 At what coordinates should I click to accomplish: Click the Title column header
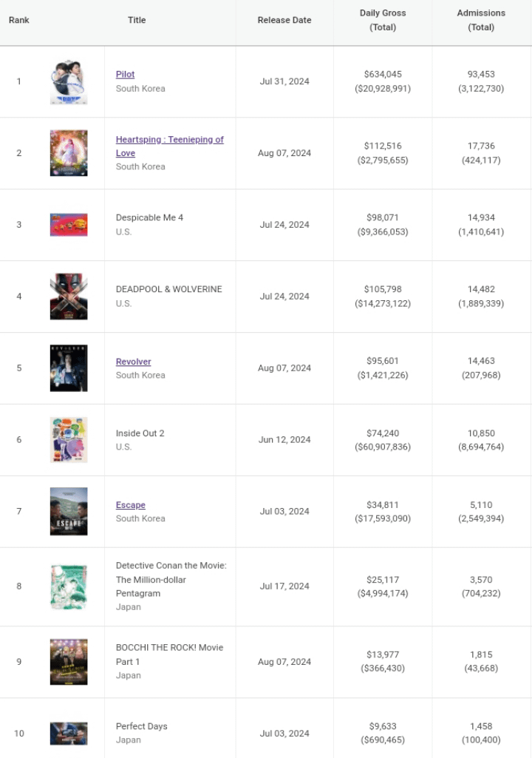(137, 20)
